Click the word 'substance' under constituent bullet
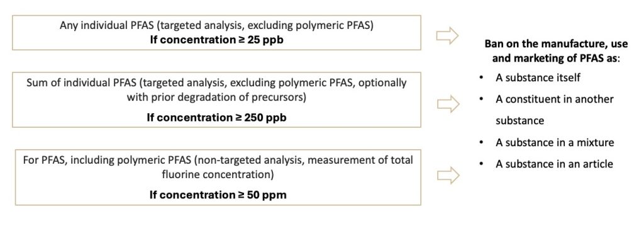Screen dimensions: 644x243 coord(519,121)
